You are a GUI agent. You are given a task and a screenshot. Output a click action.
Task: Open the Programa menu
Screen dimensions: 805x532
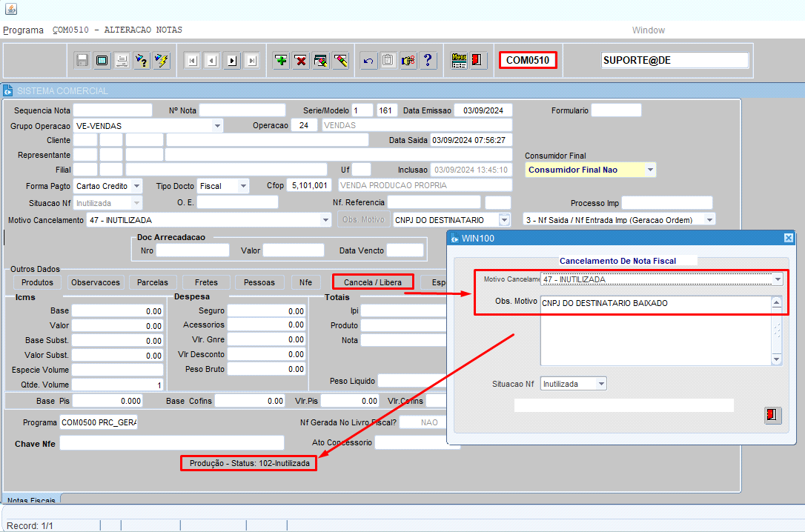(23, 30)
